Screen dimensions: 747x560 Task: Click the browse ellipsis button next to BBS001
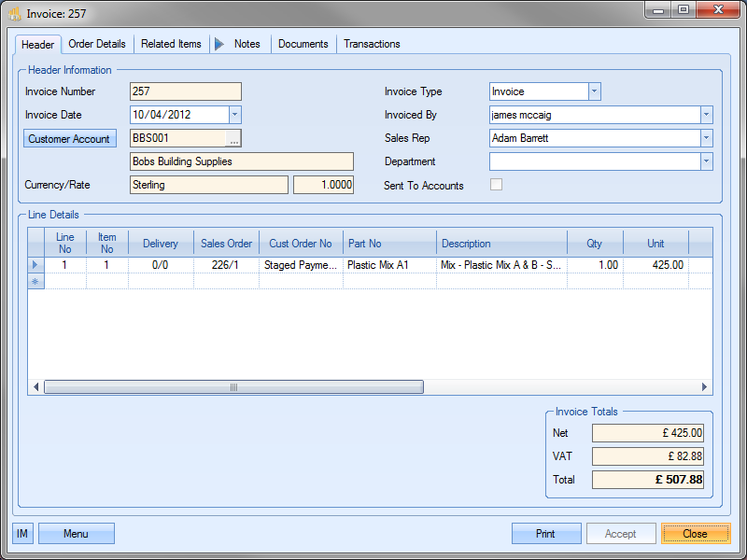(x=233, y=138)
